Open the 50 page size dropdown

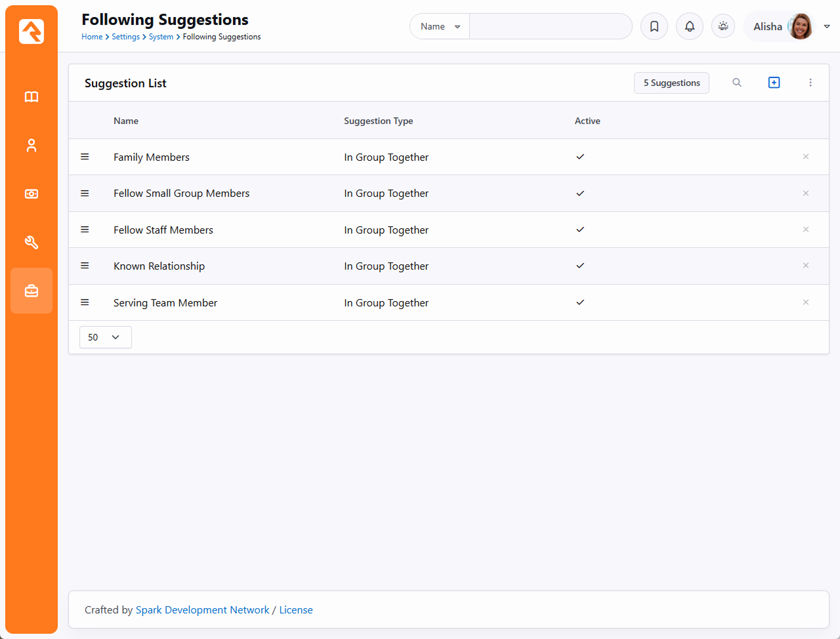[x=105, y=337]
